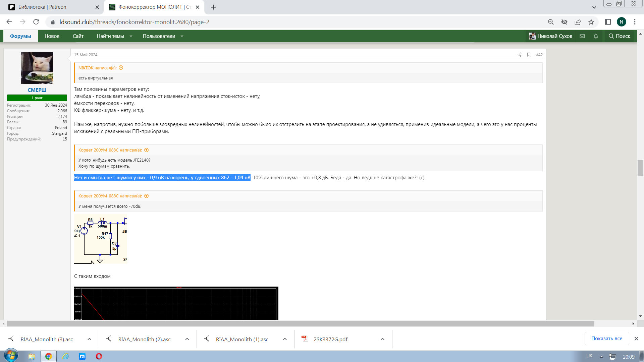
Task: Switch to the Библиотека Patreon tab
Action: click(x=54, y=7)
